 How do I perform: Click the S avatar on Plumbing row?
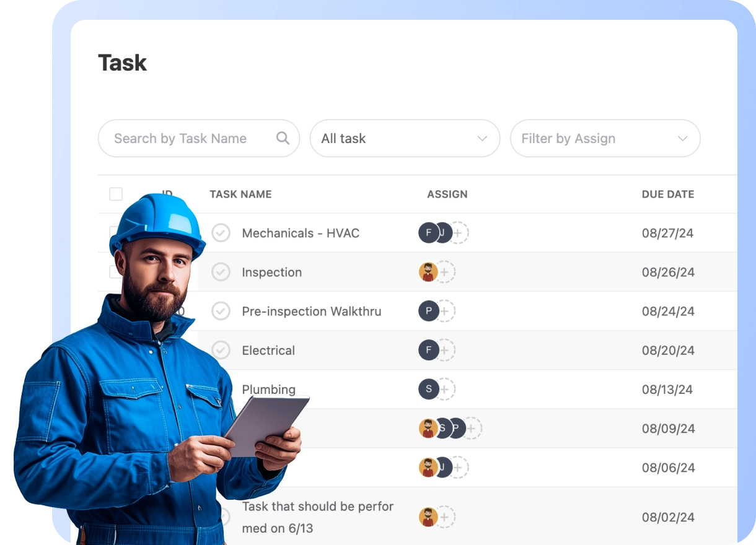tap(428, 390)
